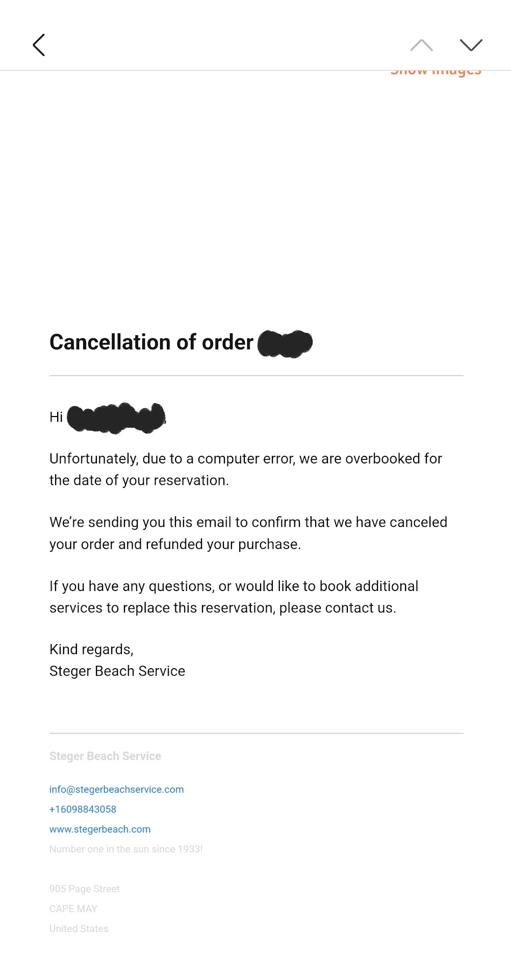This screenshot has width=511, height=980.
Task: Go to previous email with up chevron
Action: pyautogui.click(x=421, y=45)
